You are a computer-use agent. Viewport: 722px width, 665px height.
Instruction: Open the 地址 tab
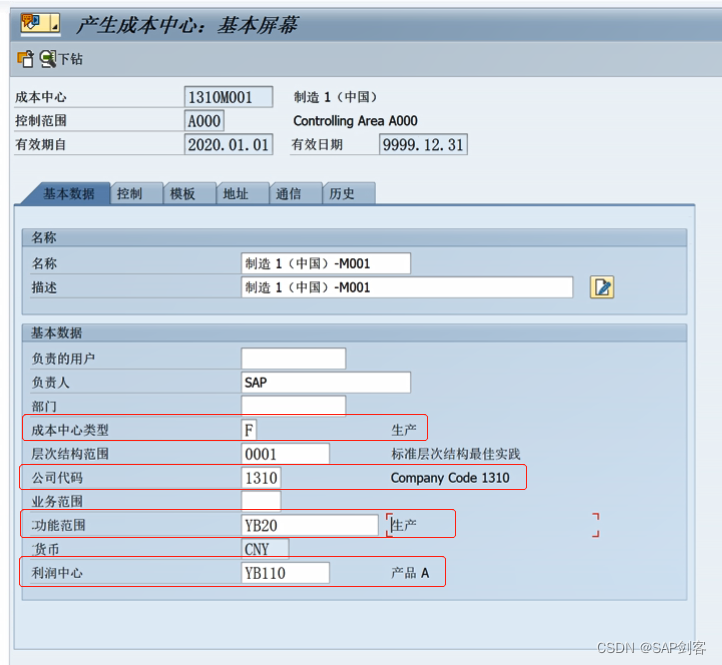(x=243, y=193)
